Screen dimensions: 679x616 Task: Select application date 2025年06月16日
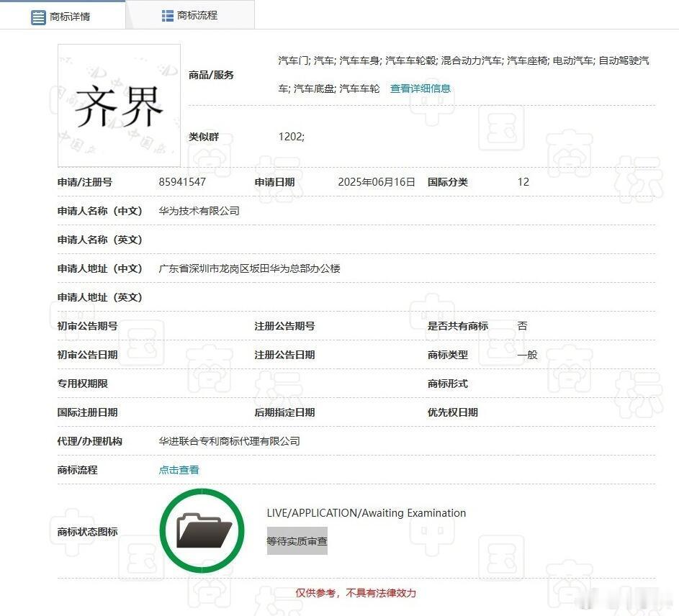[x=377, y=182]
